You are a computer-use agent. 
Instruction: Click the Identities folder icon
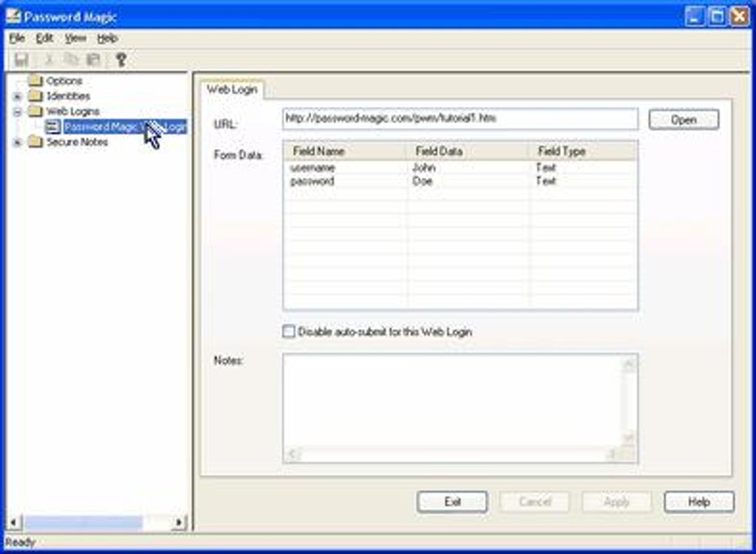(36, 96)
